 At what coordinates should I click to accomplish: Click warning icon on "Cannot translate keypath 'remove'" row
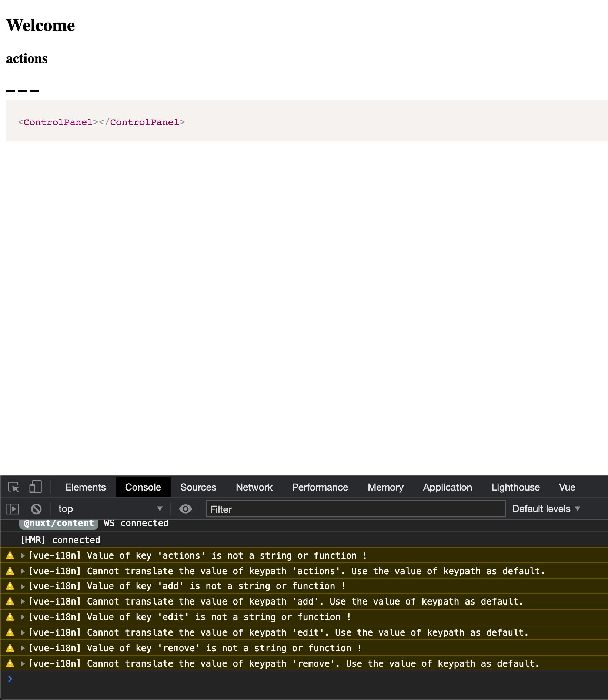tap(10, 663)
